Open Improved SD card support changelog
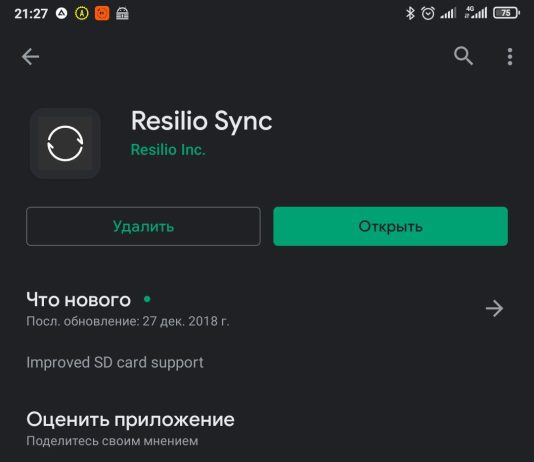The image size is (534, 462). (x=115, y=363)
